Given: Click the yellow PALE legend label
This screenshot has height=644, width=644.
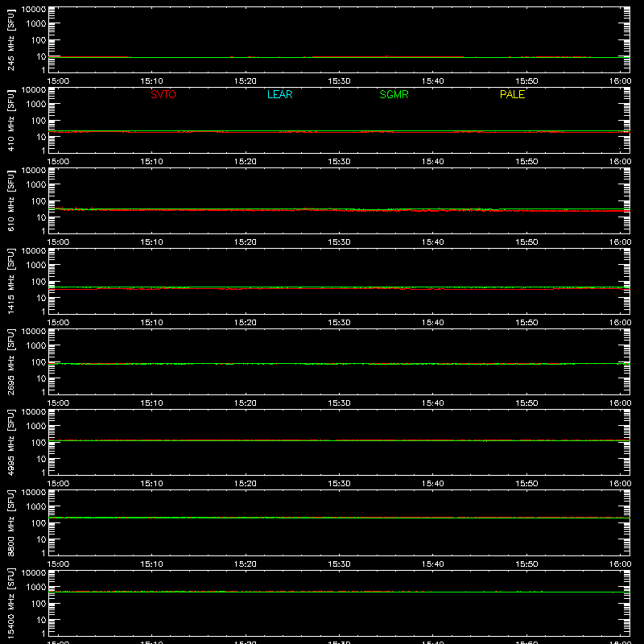Looking at the screenshot, I should pos(512,94).
